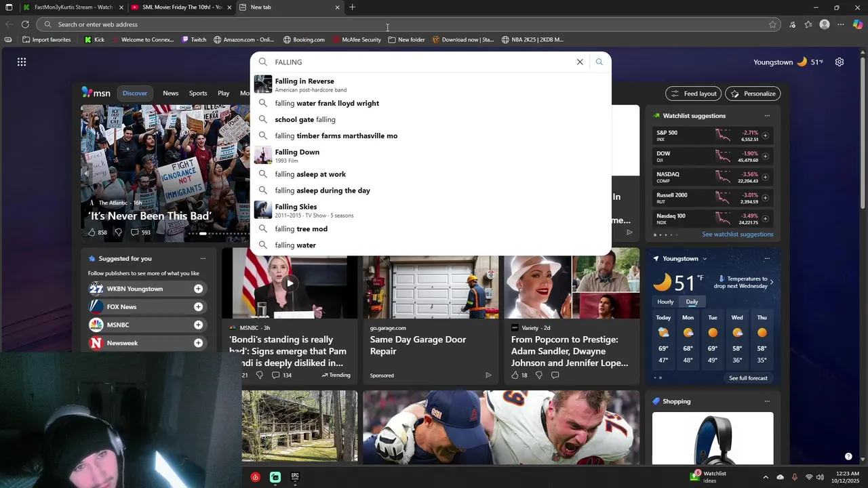Follow FOX News with plus icon
Viewport: 868px width, 488px height.
pos(198,307)
